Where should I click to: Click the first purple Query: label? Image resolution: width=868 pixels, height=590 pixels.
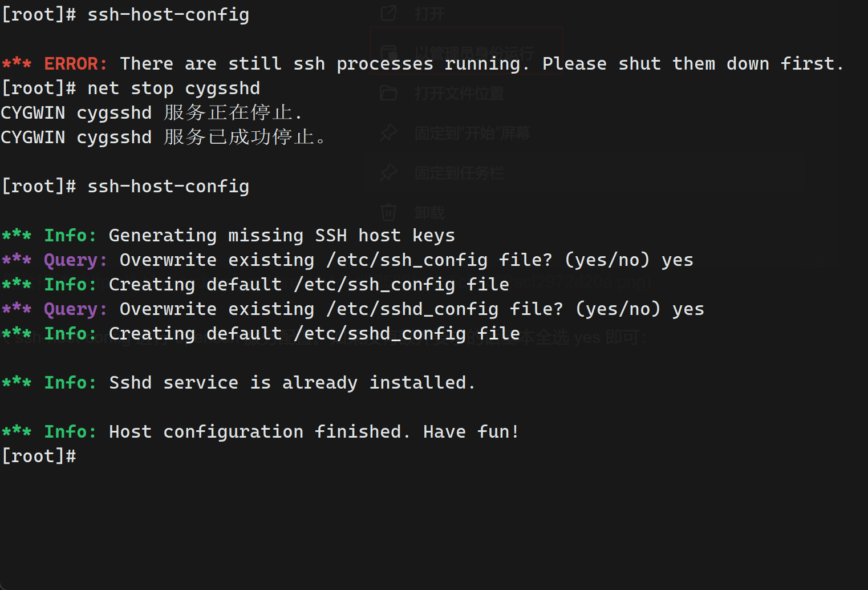point(75,260)
